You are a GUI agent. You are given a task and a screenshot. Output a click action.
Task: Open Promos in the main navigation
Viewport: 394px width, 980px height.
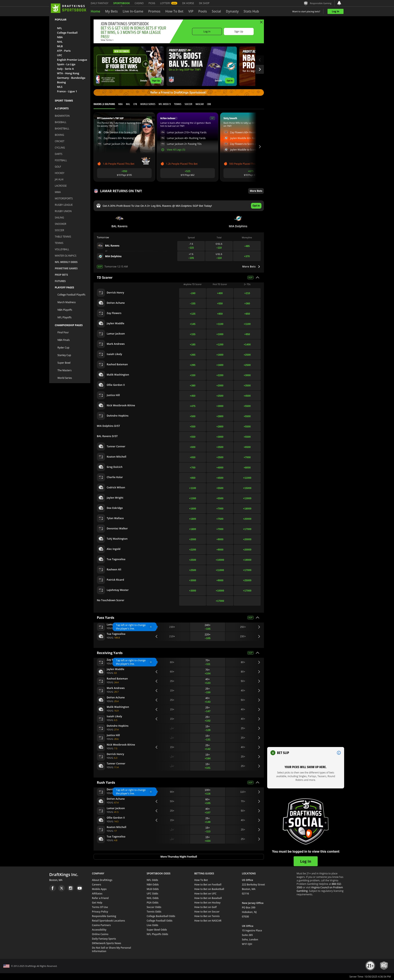[154, 11]
